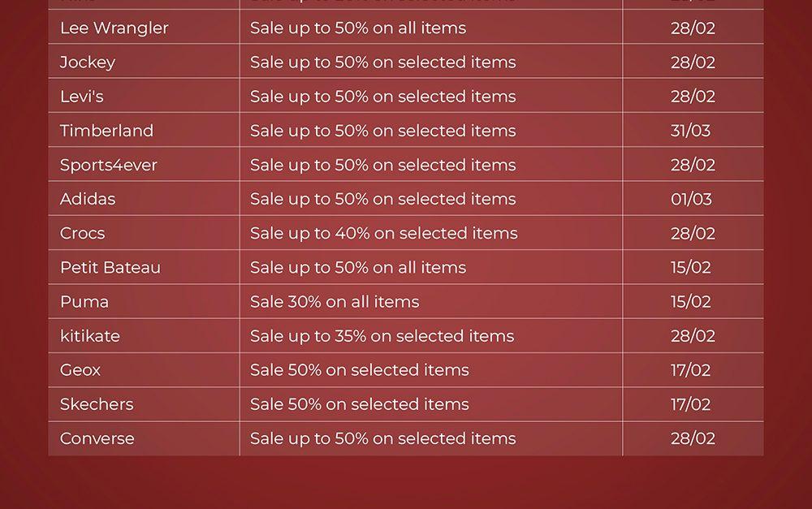Select Crocs' "Sale up to 40%" description
Screen dimensions: 812x509
click(x=383, y=234)
